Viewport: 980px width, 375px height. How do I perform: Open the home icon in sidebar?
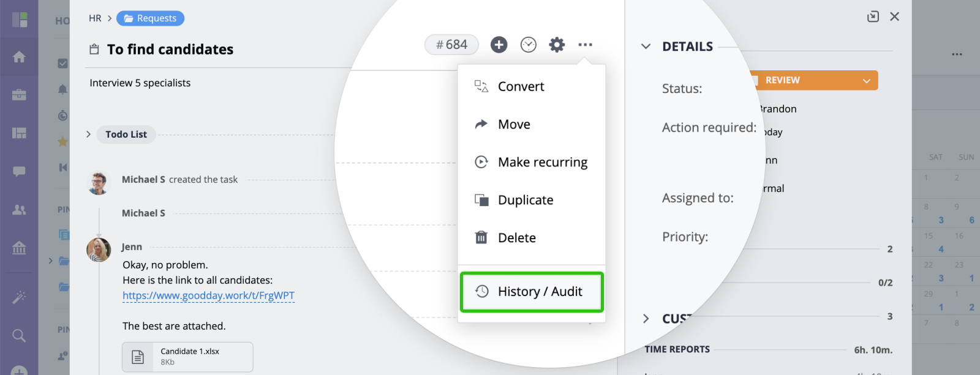point(19,57)
